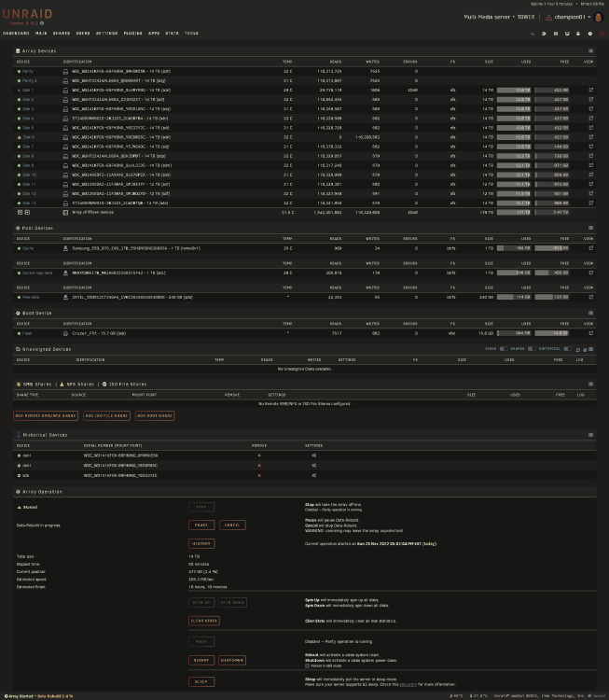Open parity History button

click(x=201, y=544)
